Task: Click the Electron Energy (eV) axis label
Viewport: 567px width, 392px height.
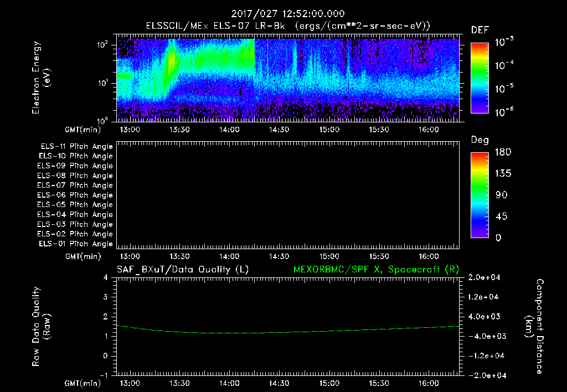Action: pyautogui.click(x=41, y=78)
